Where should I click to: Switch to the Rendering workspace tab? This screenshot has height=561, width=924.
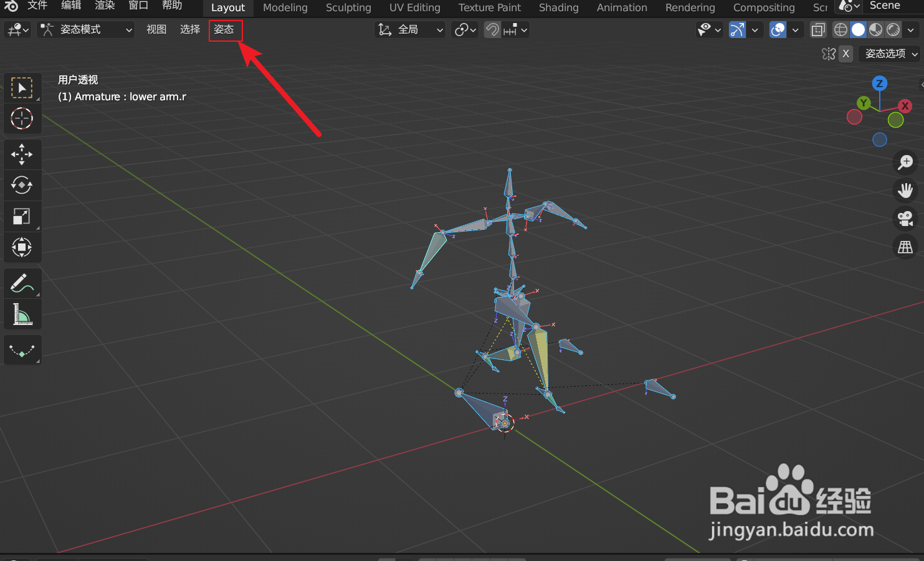[690, 7]
